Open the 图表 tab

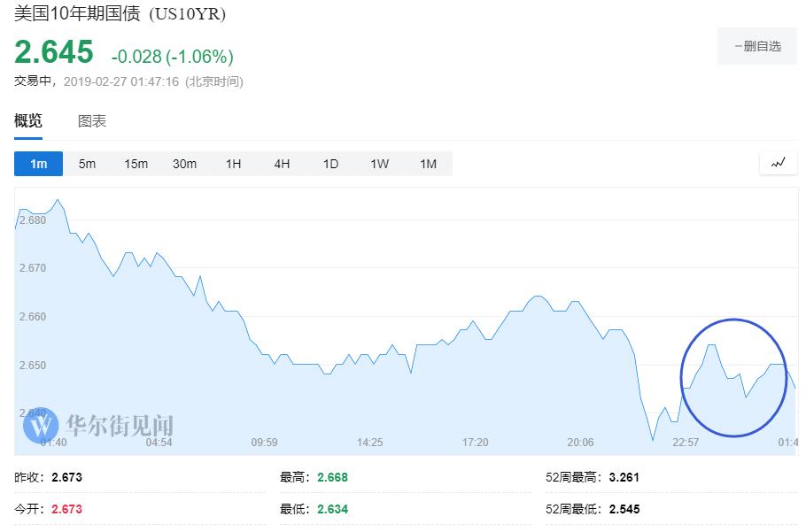[x=92, y=121]
